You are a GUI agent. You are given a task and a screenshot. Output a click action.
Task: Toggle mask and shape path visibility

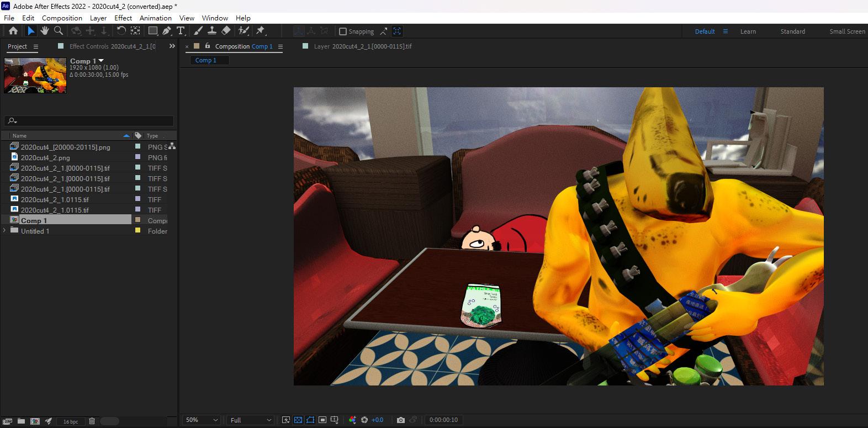click(310, 420)
